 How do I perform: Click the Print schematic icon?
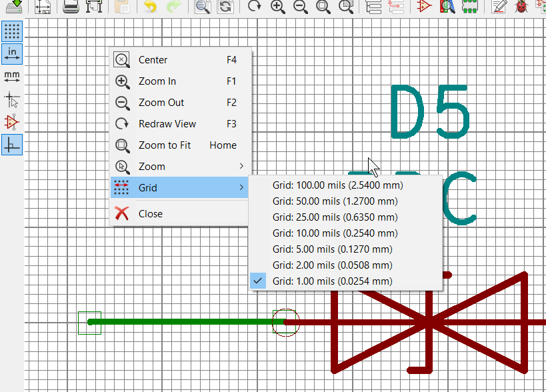coord(71,7)
